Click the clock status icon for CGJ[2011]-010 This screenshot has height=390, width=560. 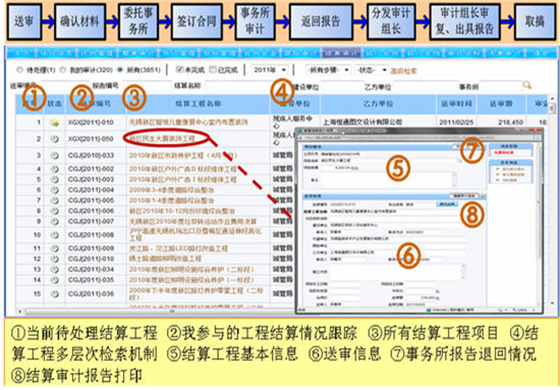pos(54,259)
